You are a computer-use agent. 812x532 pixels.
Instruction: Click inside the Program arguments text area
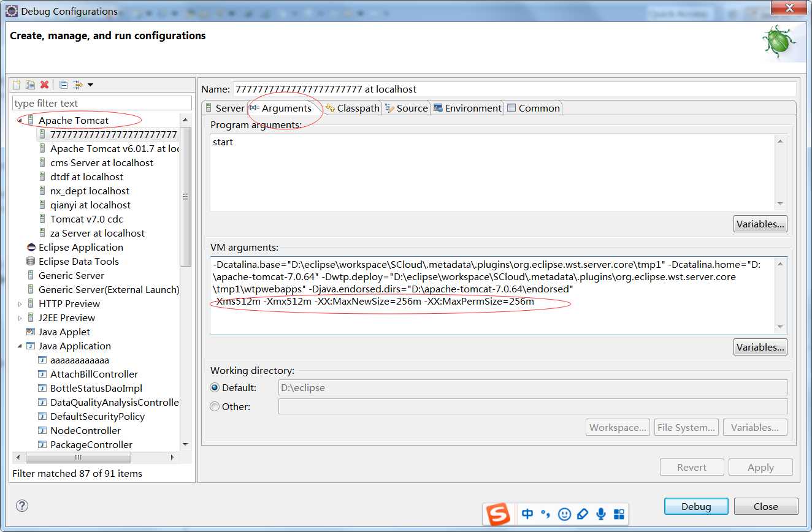492,173
